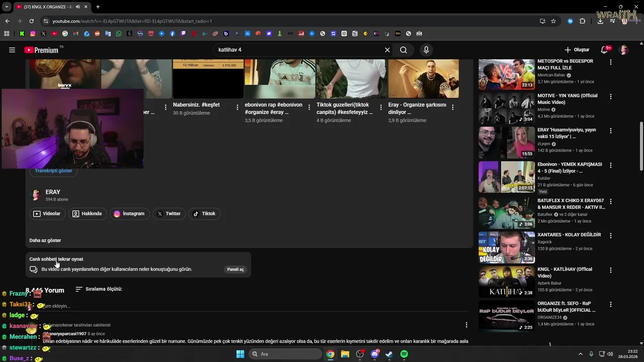Open the Google bookmark
Screen dimensions: 644x362
pos(65,34)
